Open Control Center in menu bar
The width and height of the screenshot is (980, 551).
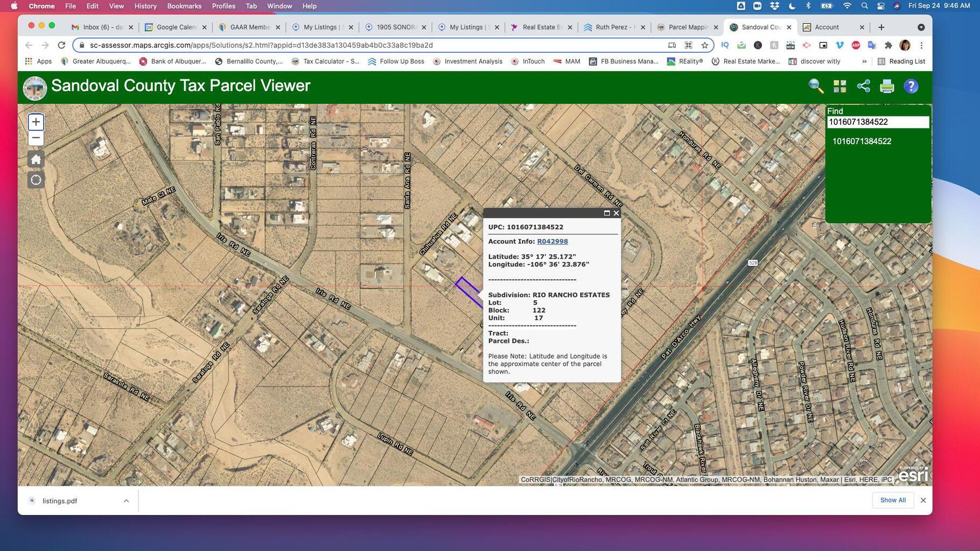[x=881, y=6]
